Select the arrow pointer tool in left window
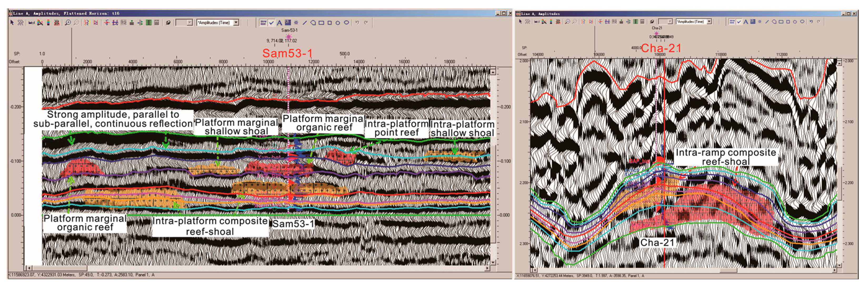The height and width of the screenshot is (287, 868). (12, 23)
